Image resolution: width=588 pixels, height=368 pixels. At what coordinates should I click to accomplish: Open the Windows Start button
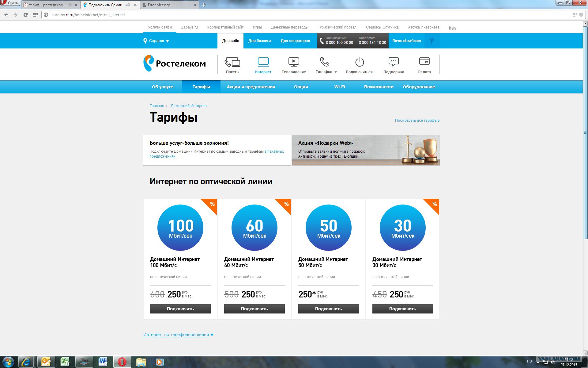pos(8,362)
